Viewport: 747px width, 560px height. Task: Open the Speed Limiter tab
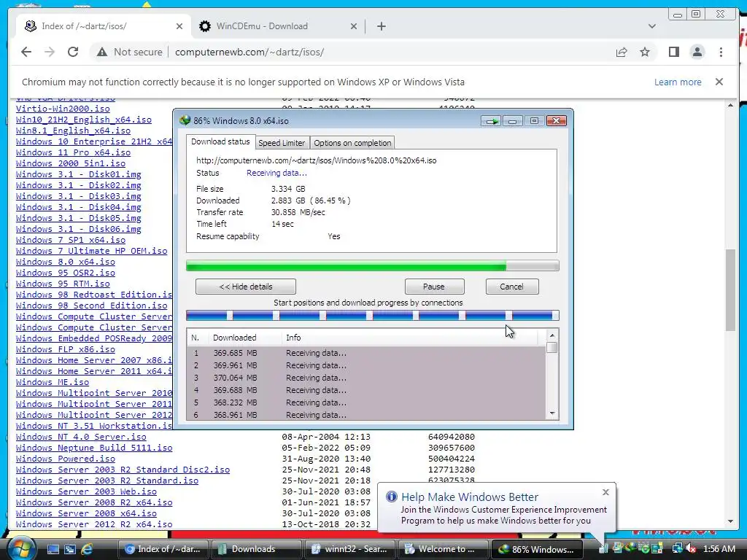(282, 143)
